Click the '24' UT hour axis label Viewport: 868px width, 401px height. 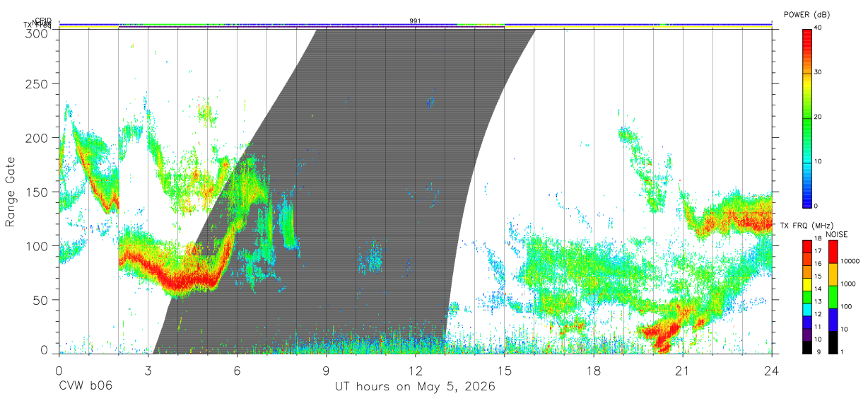772,371
